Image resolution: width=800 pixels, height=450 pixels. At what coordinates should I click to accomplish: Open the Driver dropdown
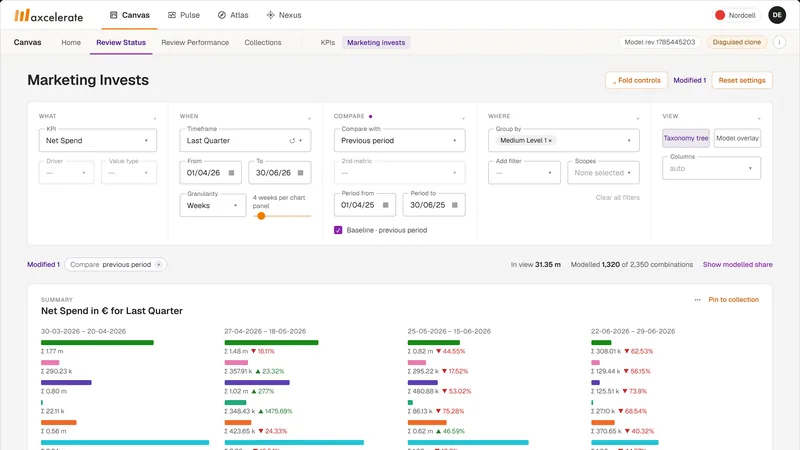(x=66, y=172)
